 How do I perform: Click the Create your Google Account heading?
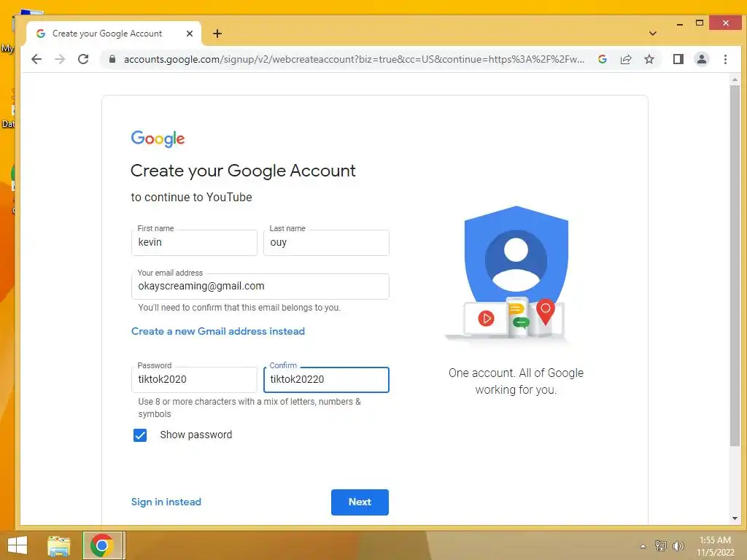pyautogui.click(x=243, y=171)
